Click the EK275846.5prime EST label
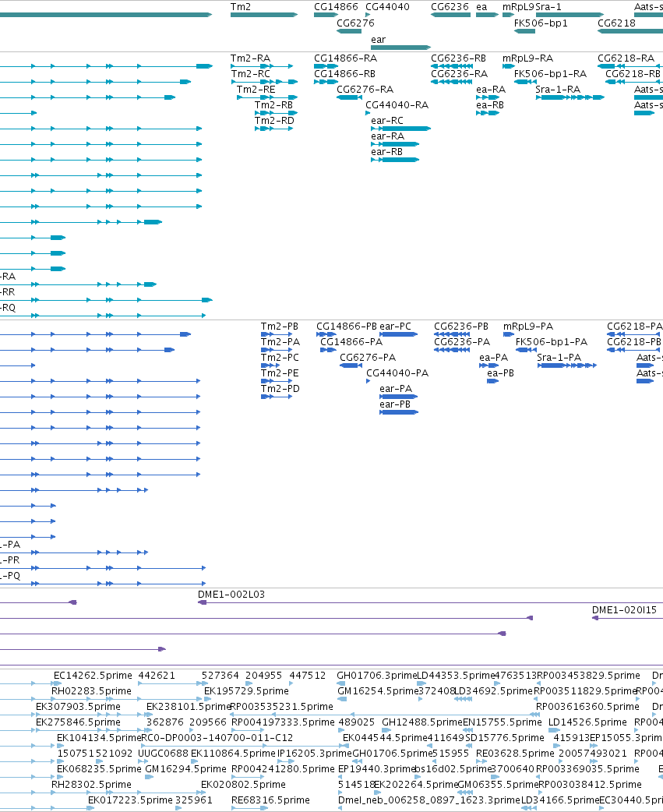 pos(78,722)
